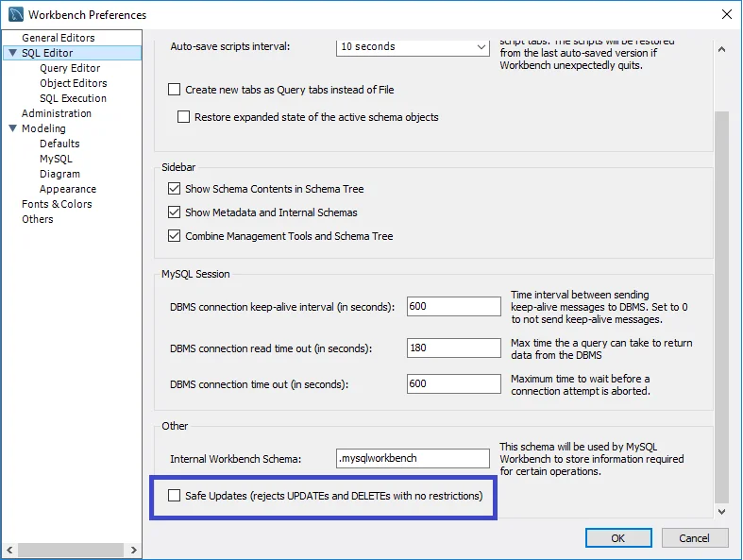The height and width of the screenshot is (560, 743).
Task: Check Restore expanded state of schema objects
Action: [x=185, y=117]
